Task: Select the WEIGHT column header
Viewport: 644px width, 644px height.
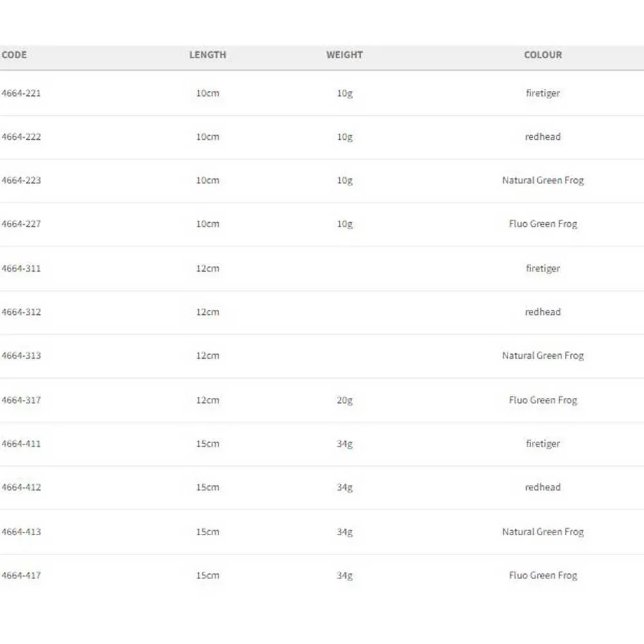Action: pos(345,55)
